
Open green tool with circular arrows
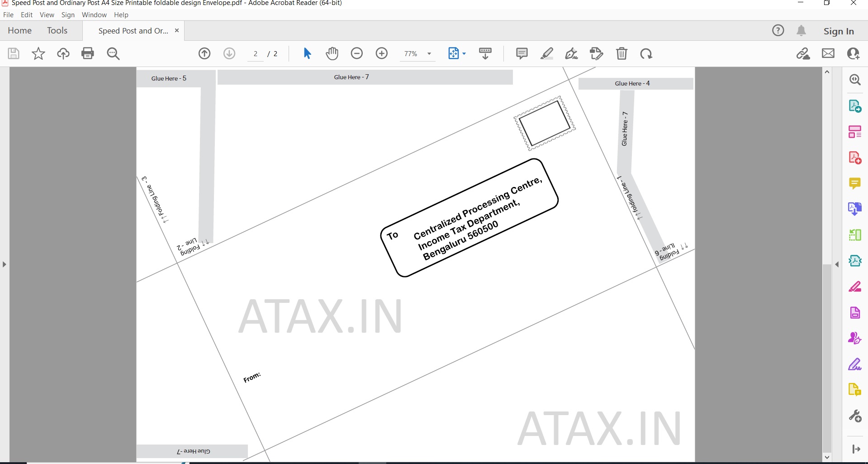click(855, 261)
